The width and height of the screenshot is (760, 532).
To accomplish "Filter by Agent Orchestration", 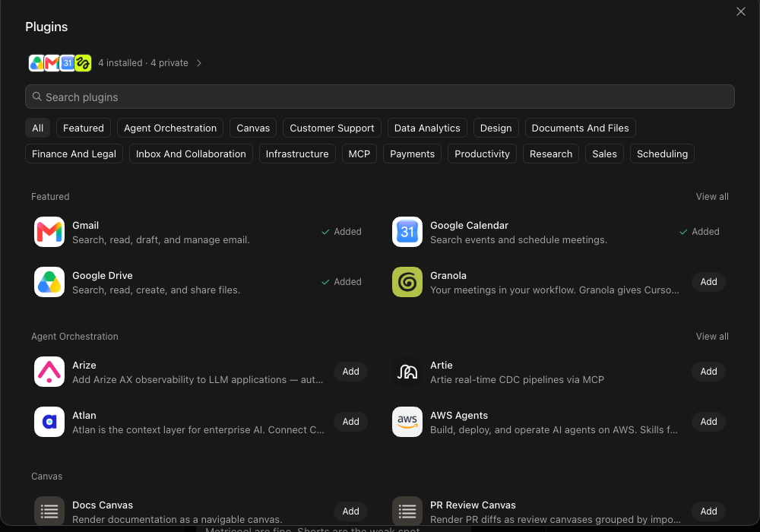I will click(x=170, y=128).
